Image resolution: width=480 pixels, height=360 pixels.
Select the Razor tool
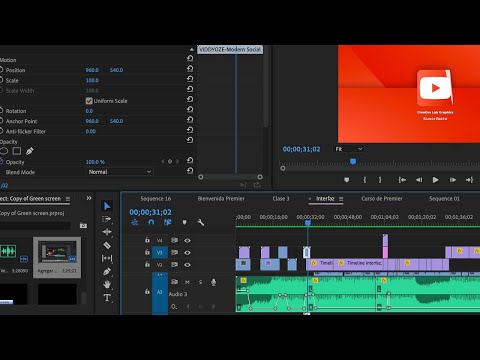(107, 245)
